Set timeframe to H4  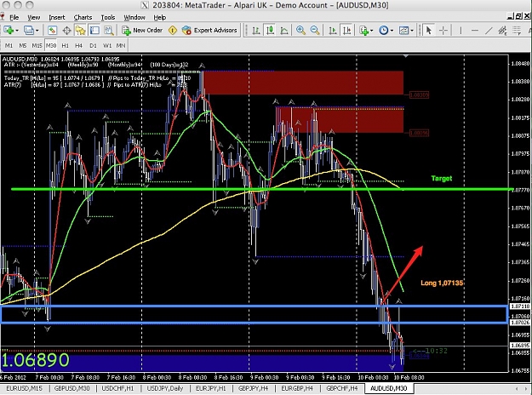78,45
